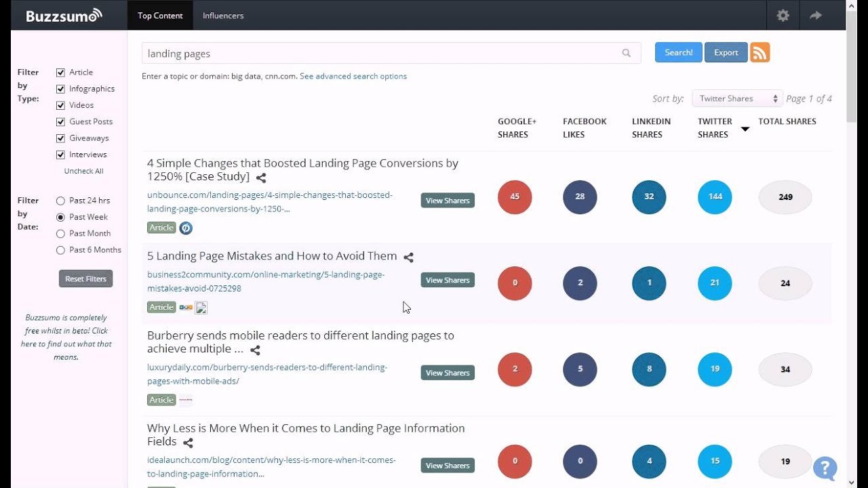Click the Buzzsumo logo
Viewport: 868px width, 488px height.
coord(64,15)
